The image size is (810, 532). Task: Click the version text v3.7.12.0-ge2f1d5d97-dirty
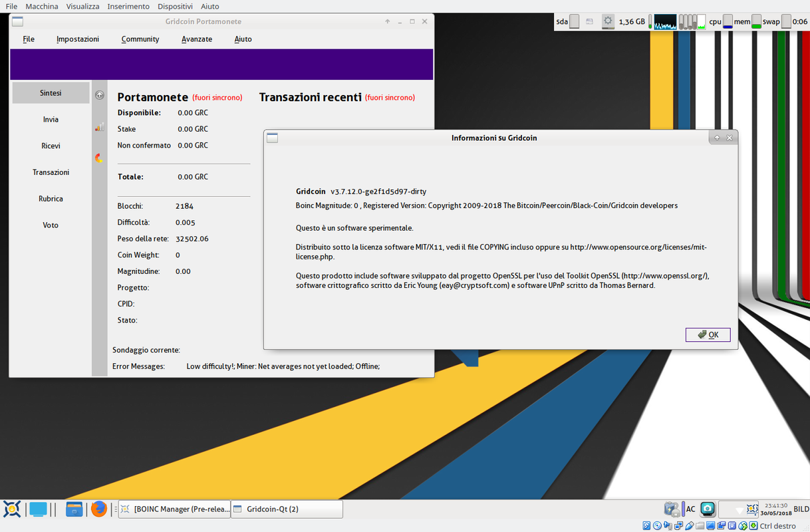click(x=378, y=192)
